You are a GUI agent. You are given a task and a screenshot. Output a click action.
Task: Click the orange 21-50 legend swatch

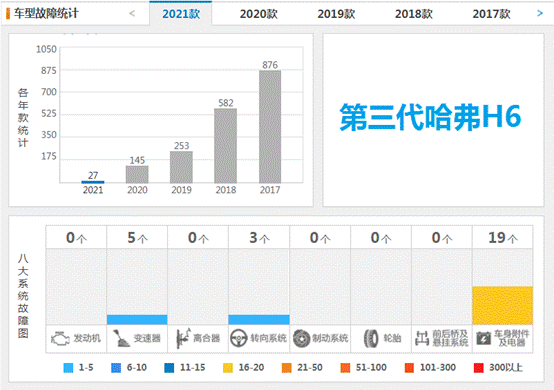pyautogui.click(x=287, y=368)
